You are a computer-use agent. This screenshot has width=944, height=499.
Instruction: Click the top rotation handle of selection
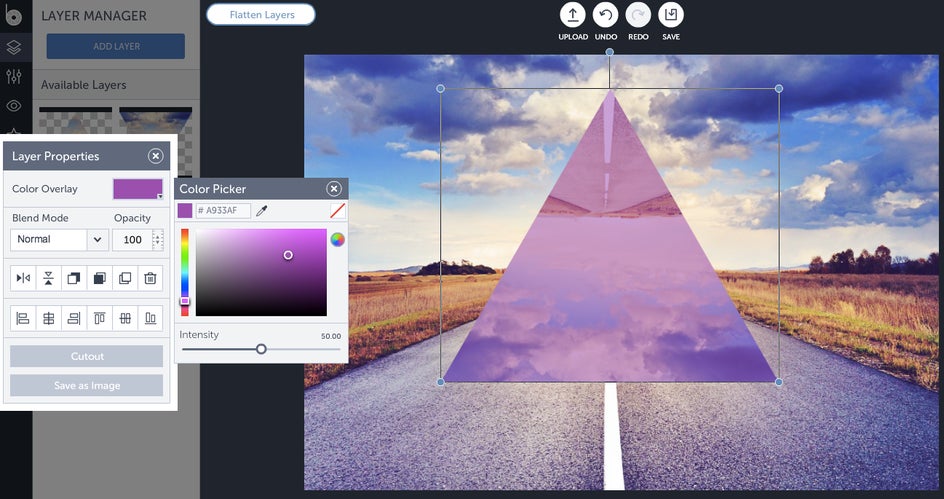609,52
